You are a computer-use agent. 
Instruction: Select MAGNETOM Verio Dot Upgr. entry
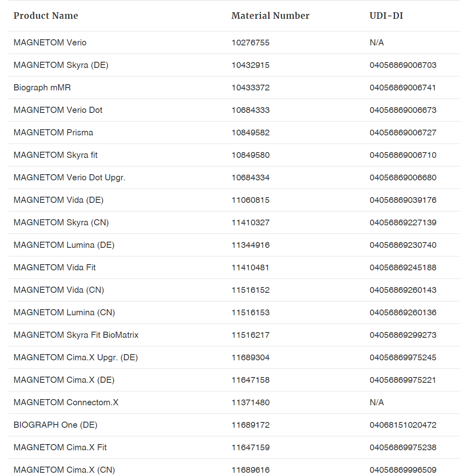[x=69, y=177]
